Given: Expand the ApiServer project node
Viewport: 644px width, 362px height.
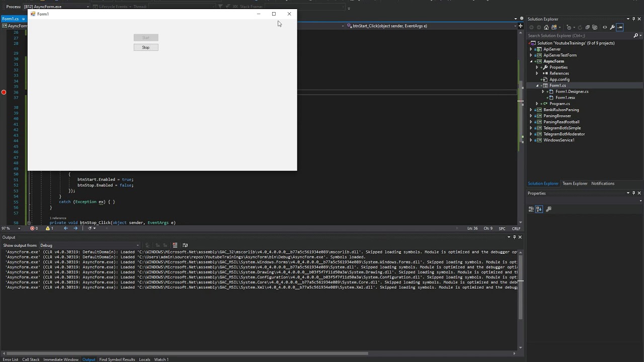Looking at the screenshot, I should coord(531,49).
